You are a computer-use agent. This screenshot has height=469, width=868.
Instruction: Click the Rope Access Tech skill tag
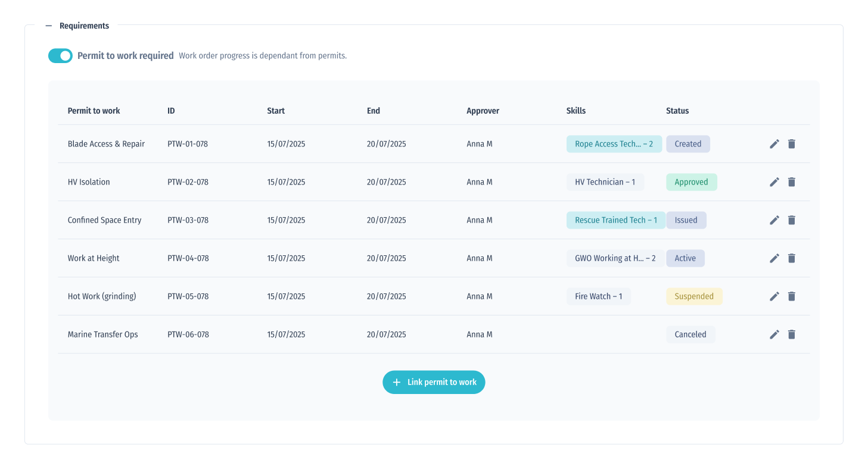(x=614, y=144)
